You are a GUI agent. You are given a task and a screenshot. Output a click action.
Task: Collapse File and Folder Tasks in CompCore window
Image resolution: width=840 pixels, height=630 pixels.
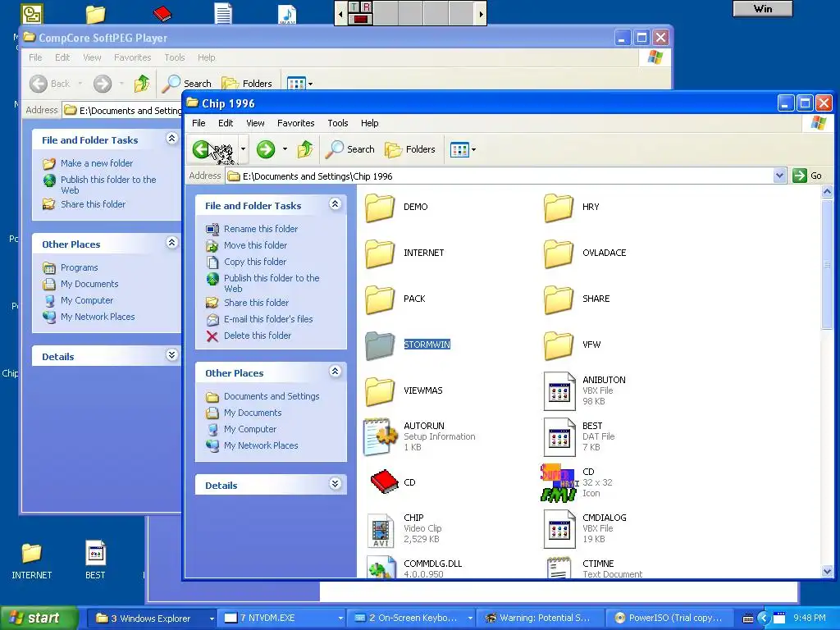(x=172, y=139)
